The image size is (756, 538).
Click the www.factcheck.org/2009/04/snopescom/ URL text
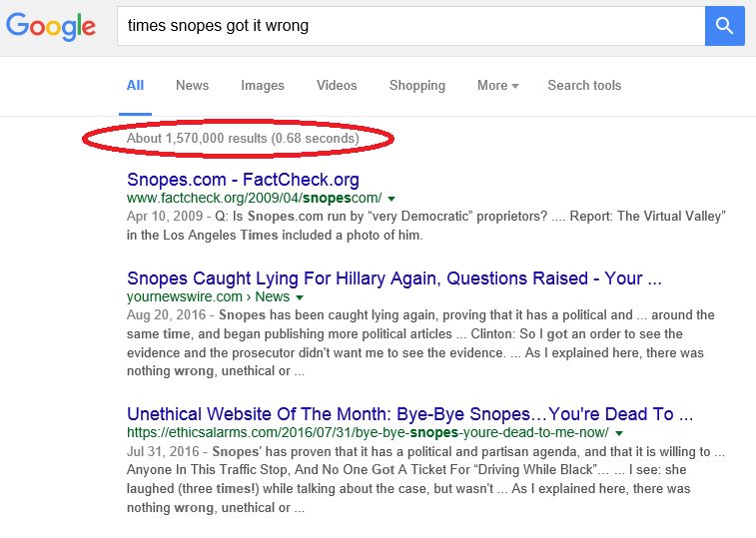click(254, 199)
